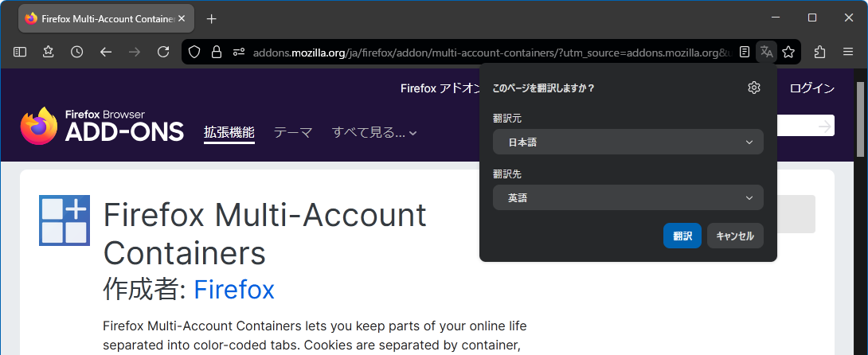Open the history clock icon

click(76, 52)
